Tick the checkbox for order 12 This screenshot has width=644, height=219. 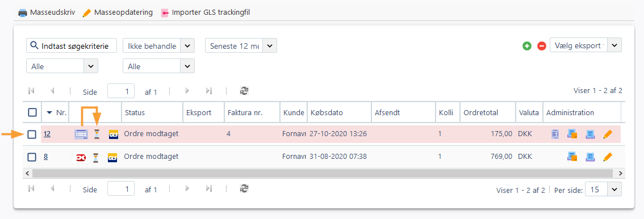pos(32,134)
